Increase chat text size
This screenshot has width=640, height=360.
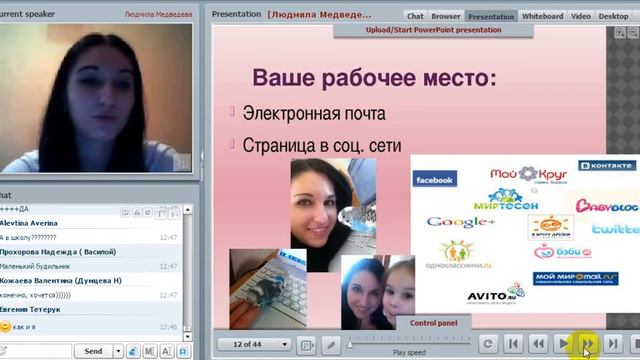click(x=161, y=213)
